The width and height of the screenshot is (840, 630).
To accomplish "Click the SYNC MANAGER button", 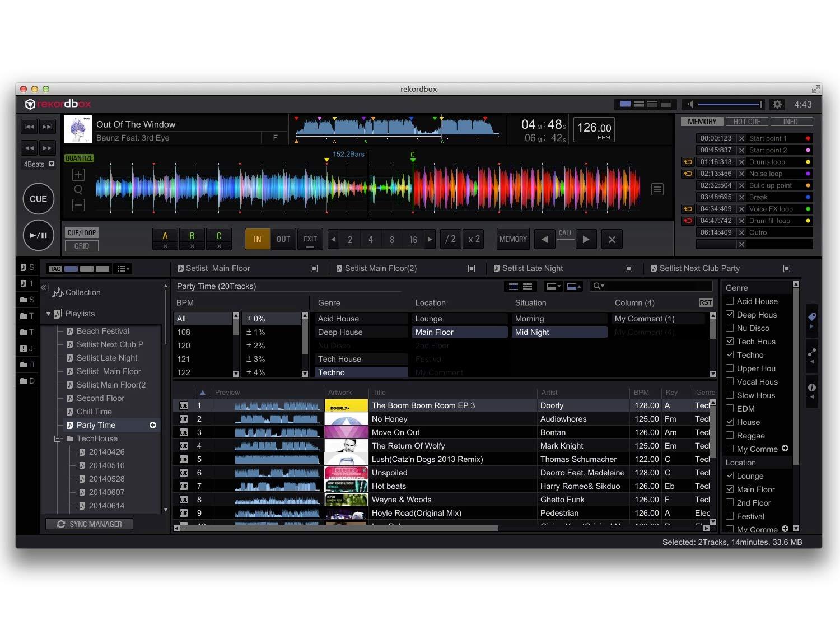I will point(90,524).
